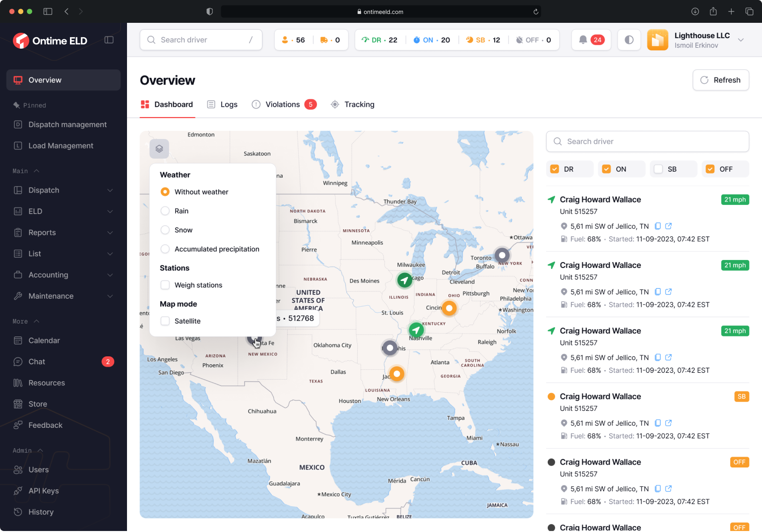This screenshot has width=762, height=532.
Task: Open Resources in sidebar
Action: 63,383
